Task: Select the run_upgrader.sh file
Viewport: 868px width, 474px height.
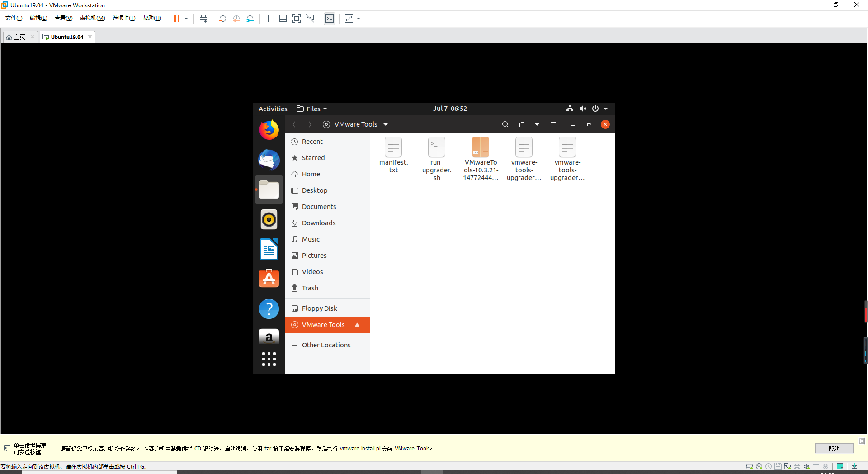Action: [x=437, y=159]
